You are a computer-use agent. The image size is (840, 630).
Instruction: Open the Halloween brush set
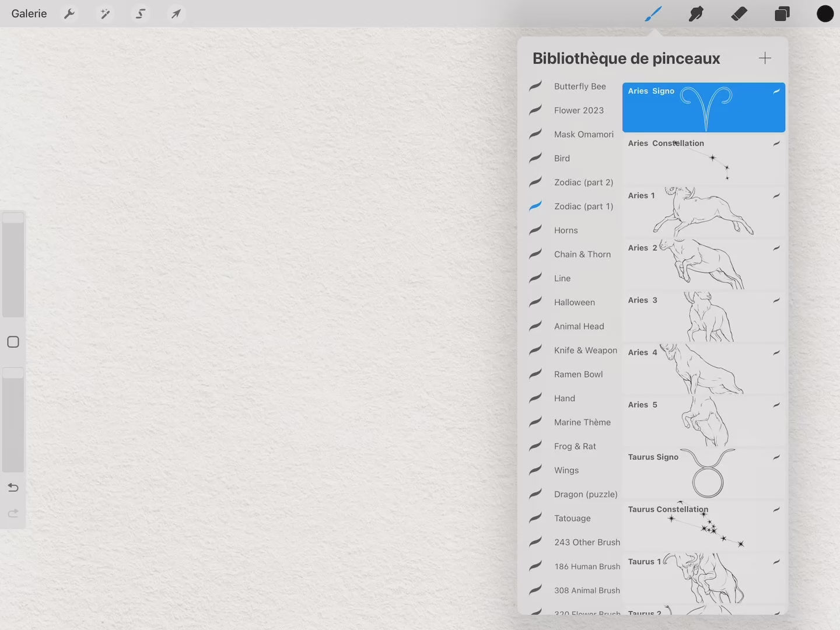coord(574,302)
